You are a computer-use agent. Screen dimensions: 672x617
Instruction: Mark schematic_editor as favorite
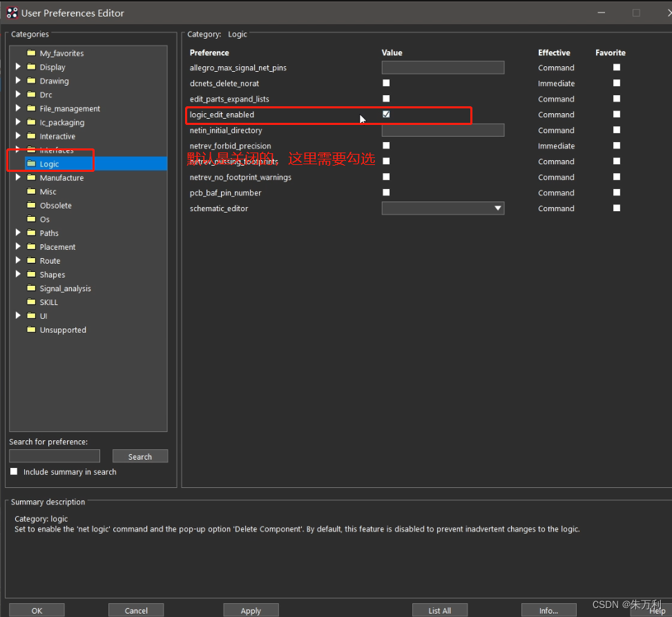coord(616,208)
